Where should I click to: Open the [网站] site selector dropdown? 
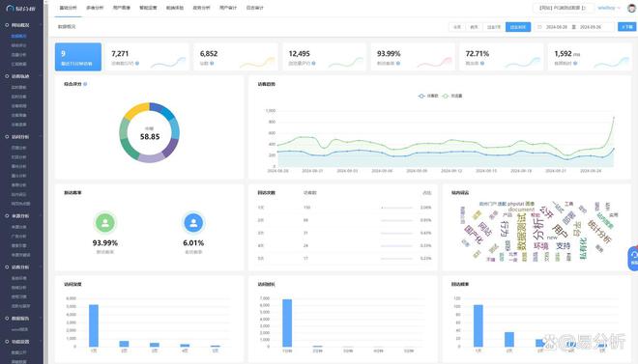[564, 8]
